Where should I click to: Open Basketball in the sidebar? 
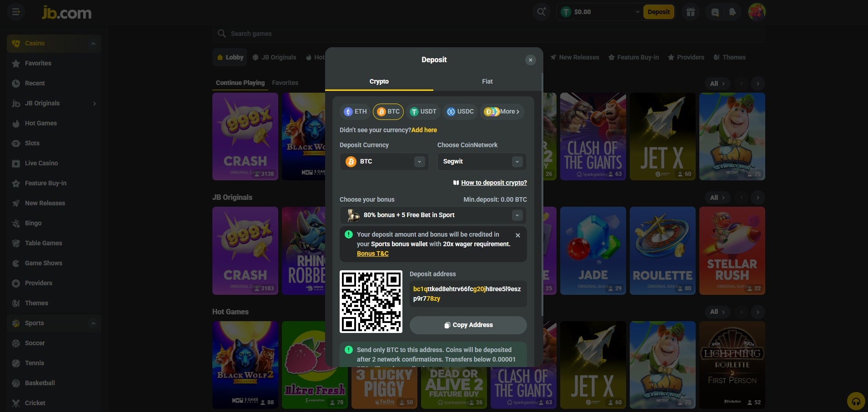point(54,383)
